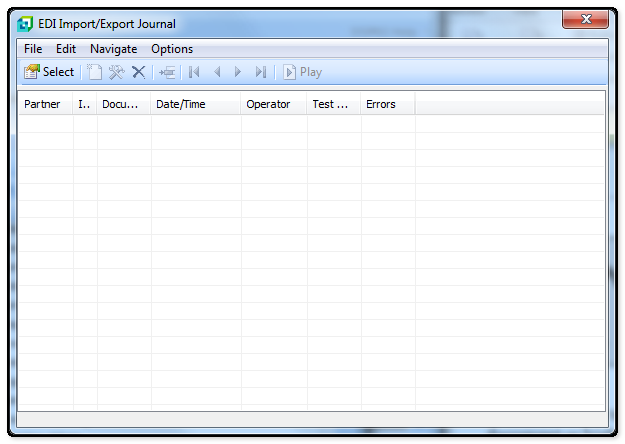Open the File menu

click(33, 49)
